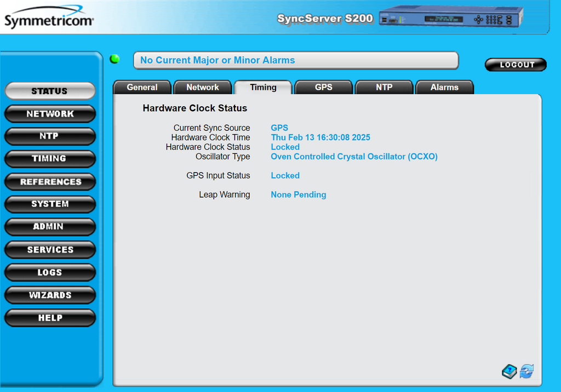
Task: Click the Current Sync Source label
Action: [x=212, y=128]
